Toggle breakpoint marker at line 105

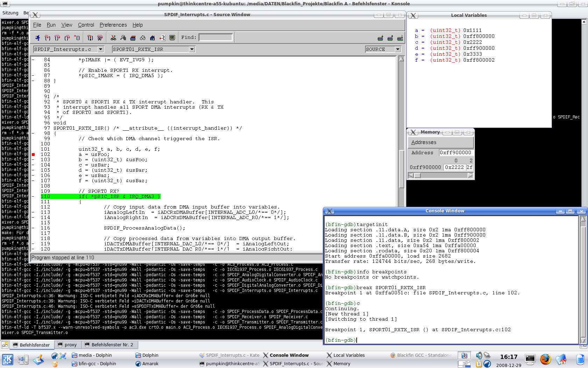pyautogui.click(x=33, y=170)
